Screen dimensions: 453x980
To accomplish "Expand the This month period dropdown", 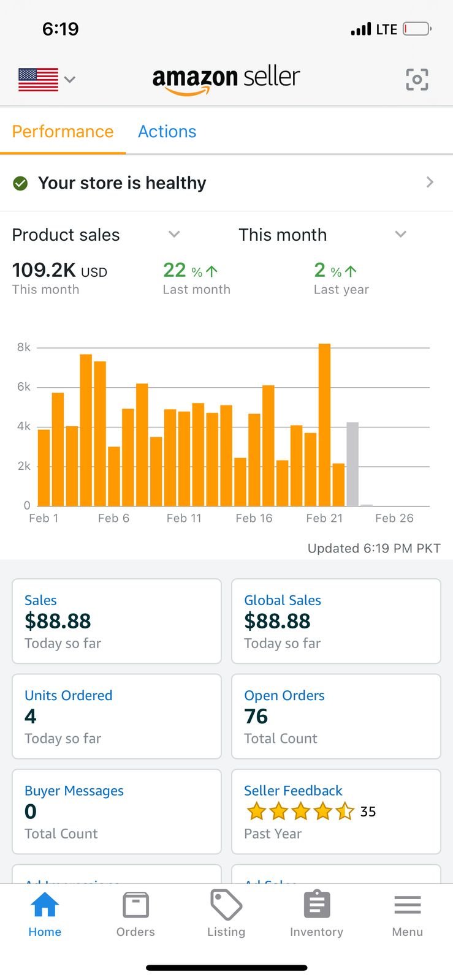I will click(x=400, y=235).
